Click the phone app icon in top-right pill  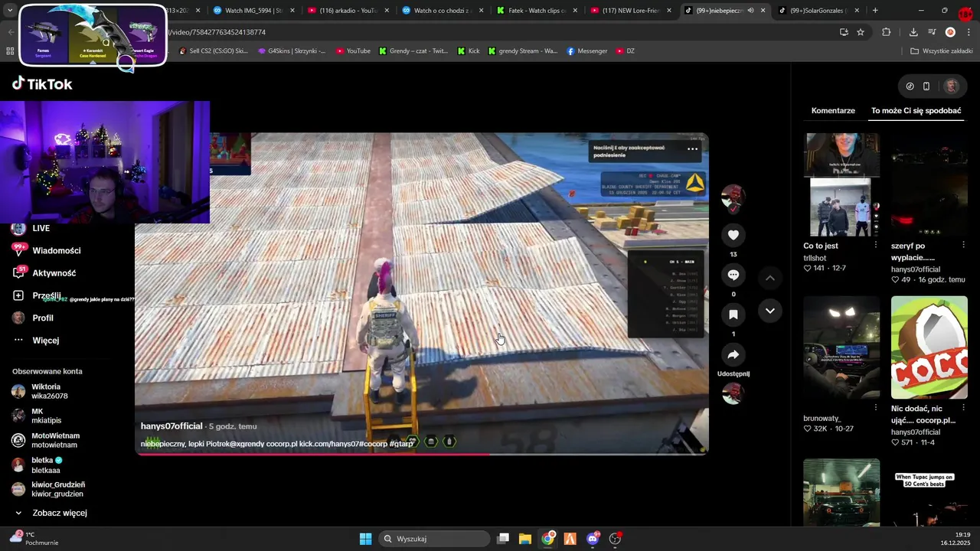[x=926, y=86]
